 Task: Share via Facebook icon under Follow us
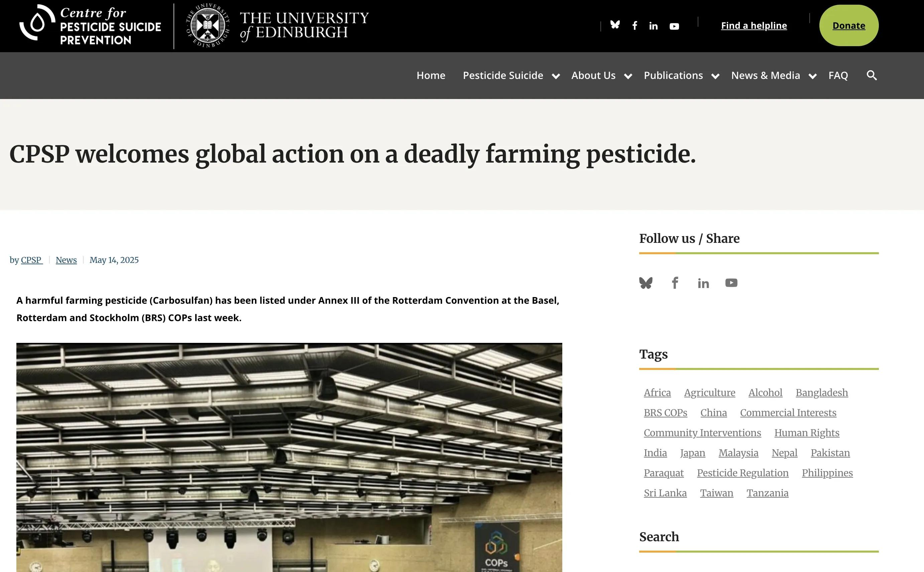pyautogui.click(x=675, y=283)
